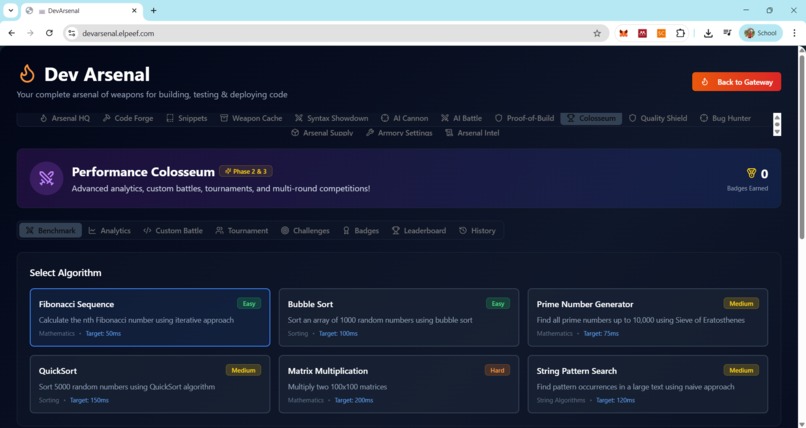Open the Quality Shield tab
The image size is (806, 428).
[x=658, y=118]
